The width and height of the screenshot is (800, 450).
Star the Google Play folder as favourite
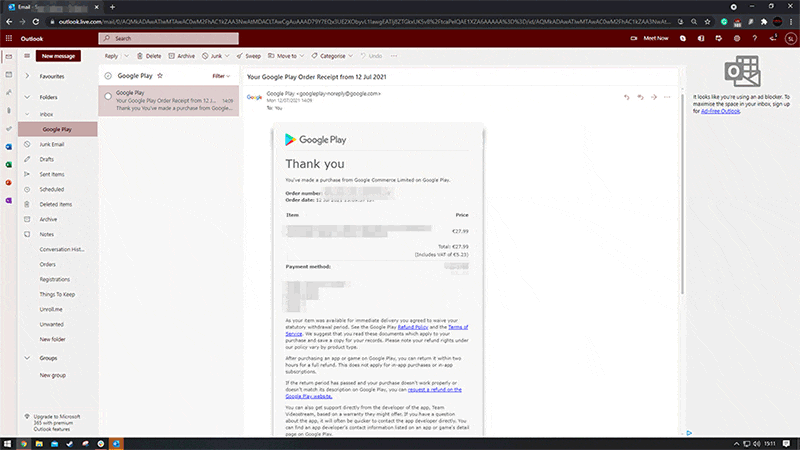160,75
